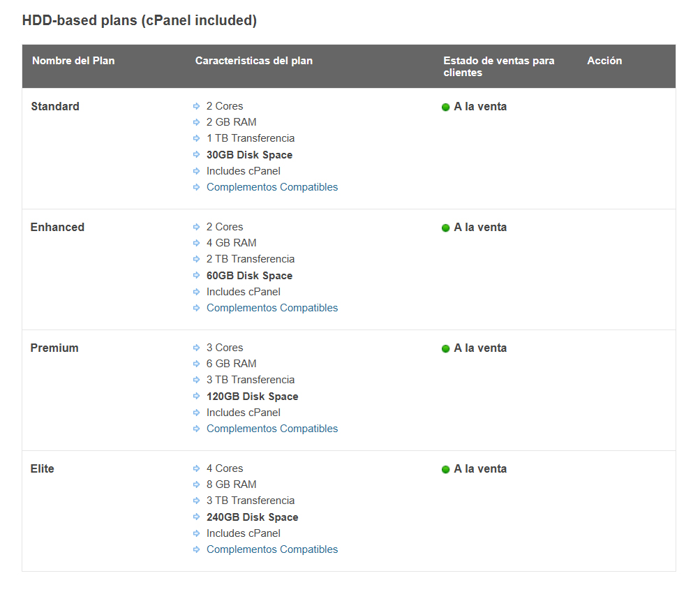Click arrow bullet beside 4 GB RAM

(197, 243)
